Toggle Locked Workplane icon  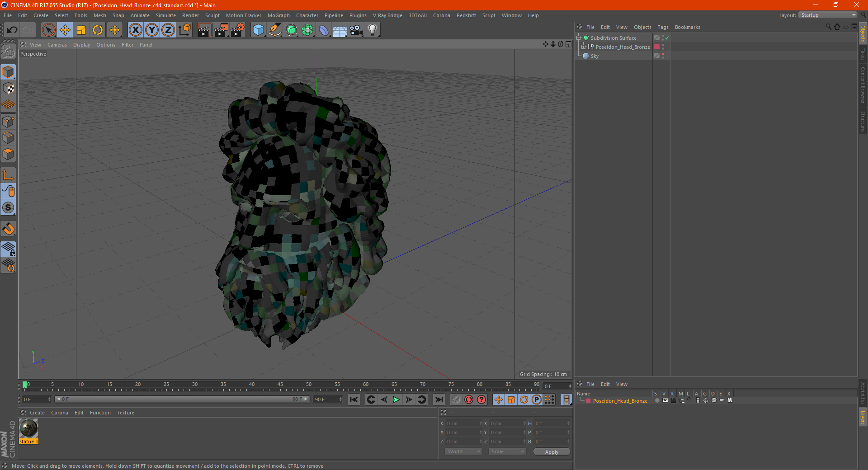click(8, 249)
